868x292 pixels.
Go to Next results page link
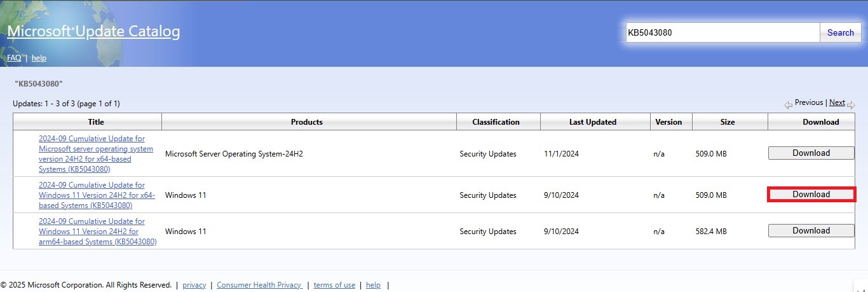tap(837, 102)
